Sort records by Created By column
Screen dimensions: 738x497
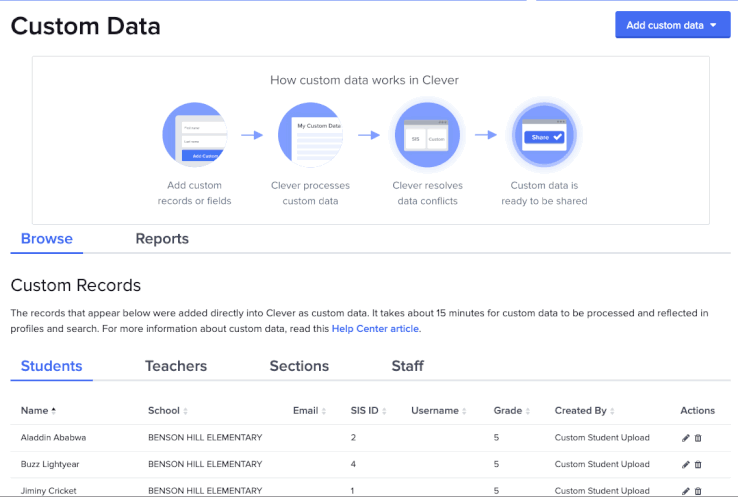pyautogui.click(x=584, y=411)
